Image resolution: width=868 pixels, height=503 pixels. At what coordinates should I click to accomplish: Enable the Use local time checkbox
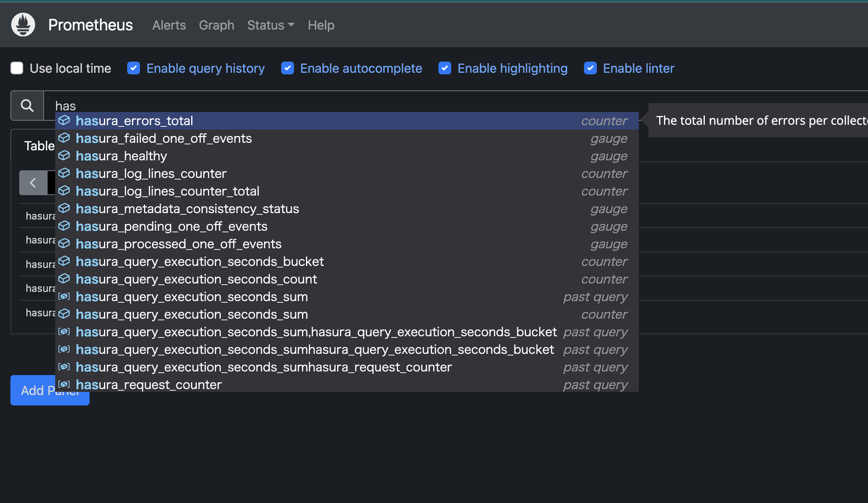pyautogui.click(x=17, y=68)
